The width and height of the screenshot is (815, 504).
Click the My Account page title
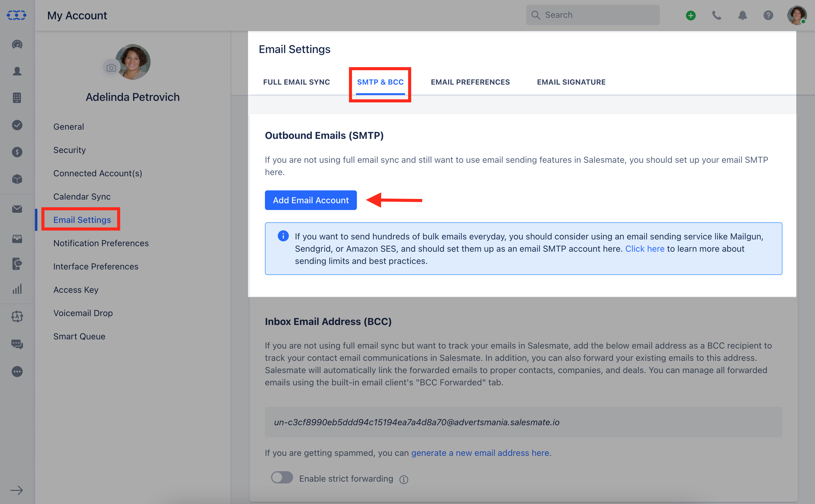click(x=77, y=15)
